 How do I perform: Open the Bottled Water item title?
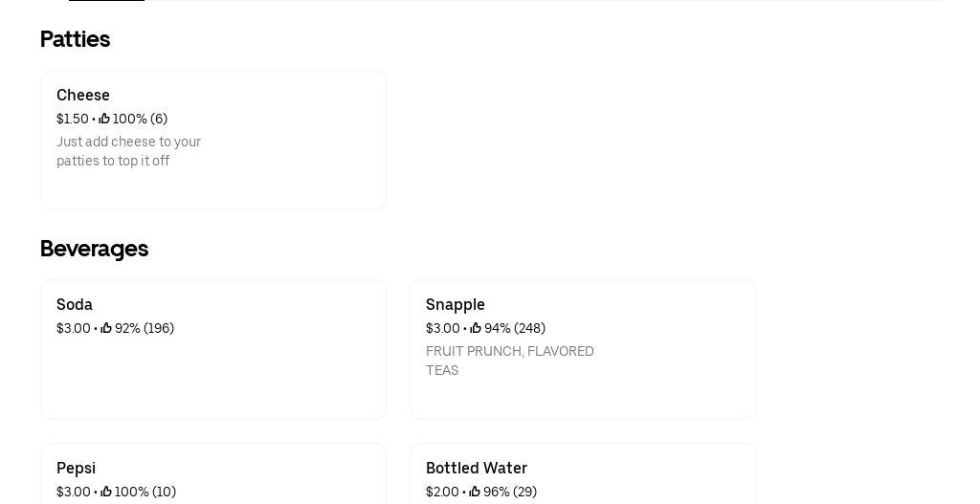point(477,469)
